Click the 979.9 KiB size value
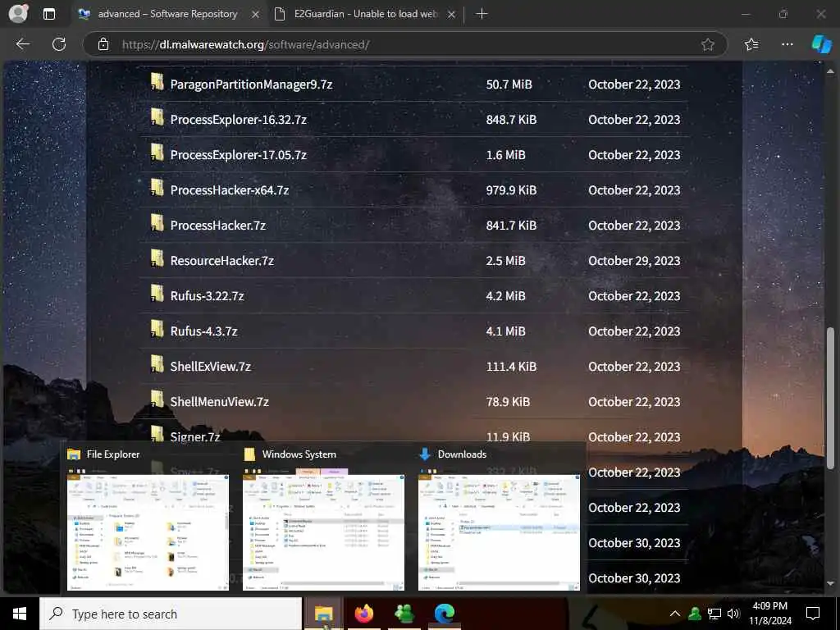The image size is (840, 630). tap(511, 190)
